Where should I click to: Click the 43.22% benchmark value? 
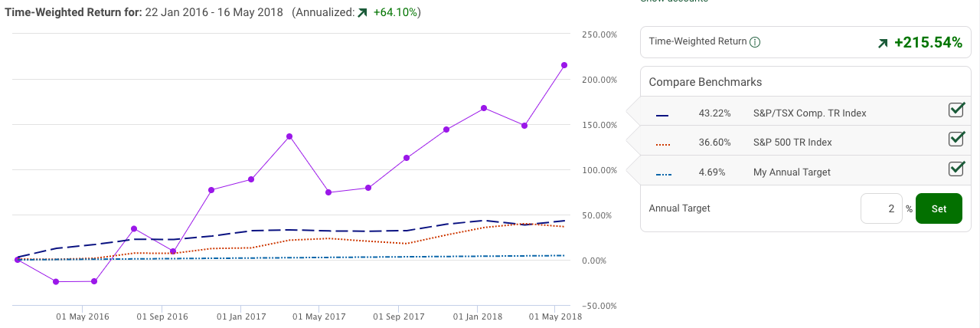coord(715,113)
